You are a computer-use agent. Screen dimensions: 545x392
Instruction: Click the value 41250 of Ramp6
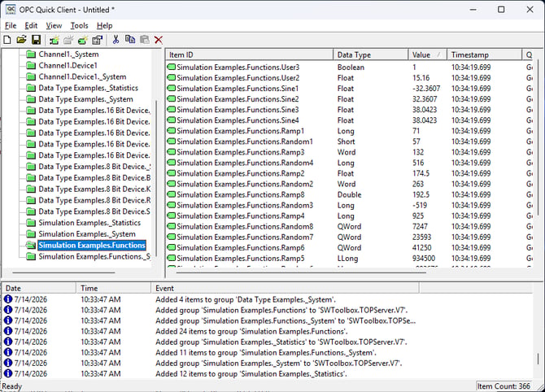[421, 248]
